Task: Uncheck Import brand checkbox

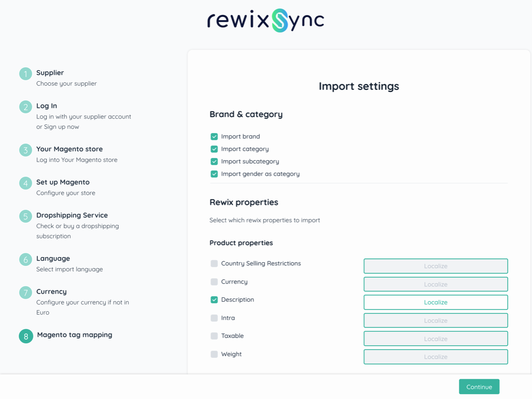Action: [x=214, y=137]
